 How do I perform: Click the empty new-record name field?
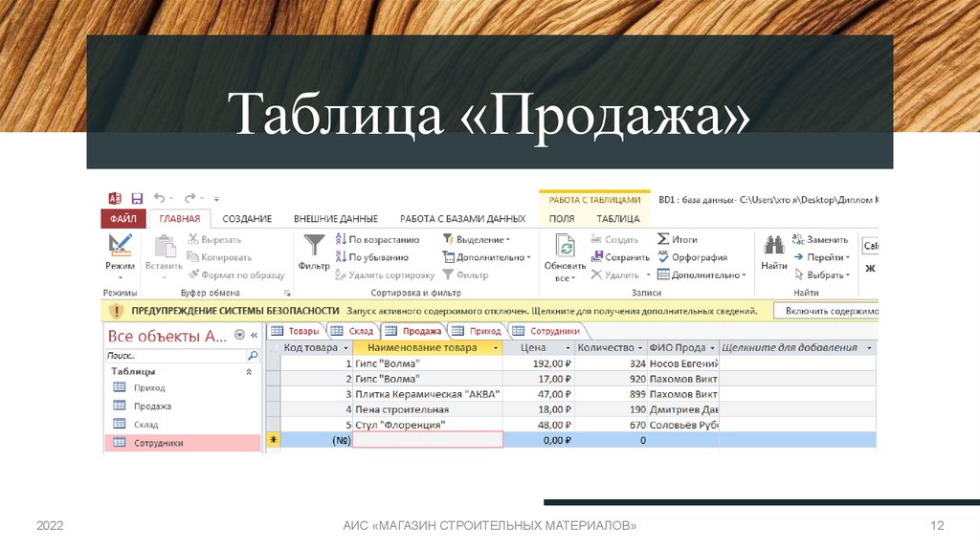coord(428,440)
